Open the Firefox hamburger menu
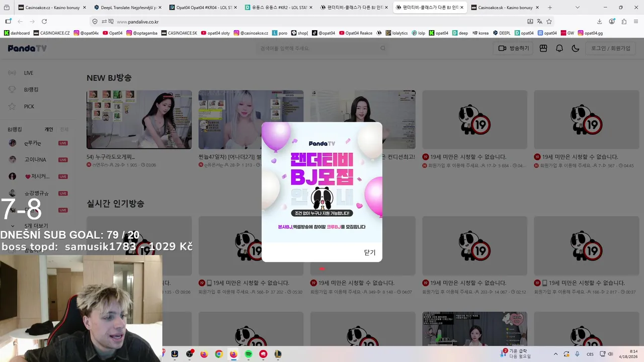Screen dimensions: 644x362 pos(636,22)
